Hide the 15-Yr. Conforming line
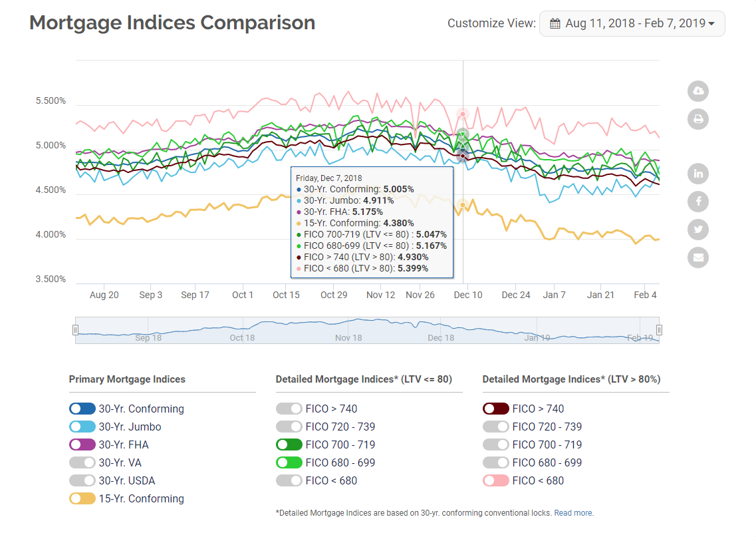The image size is (756, 537). (x=82, y=498)
